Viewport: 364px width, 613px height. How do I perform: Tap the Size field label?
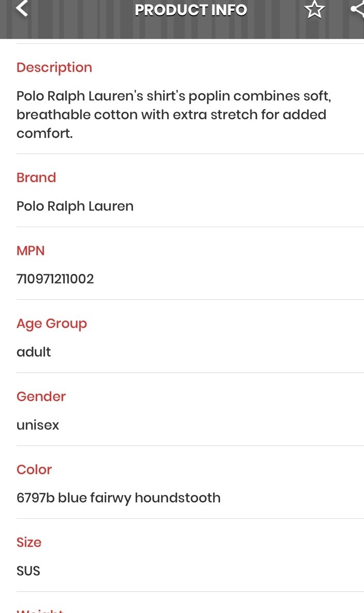(x=29, y=543)
